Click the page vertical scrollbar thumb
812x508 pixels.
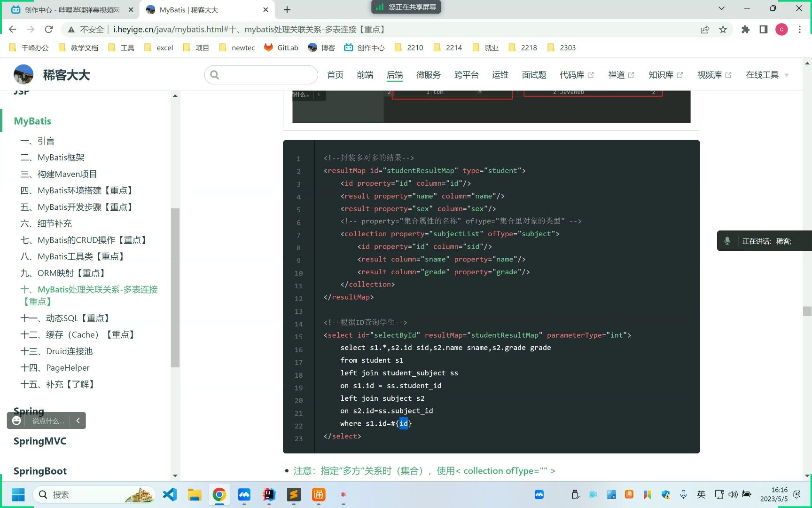807,311
